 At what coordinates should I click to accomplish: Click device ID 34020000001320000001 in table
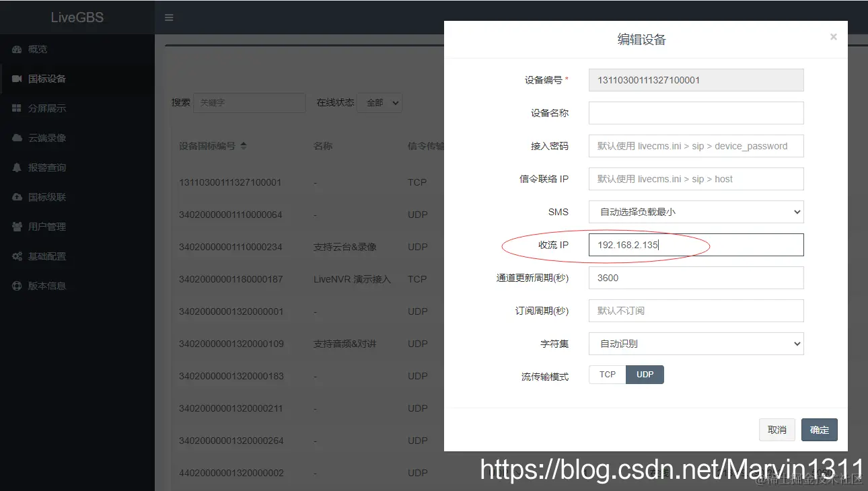point(231,311)
